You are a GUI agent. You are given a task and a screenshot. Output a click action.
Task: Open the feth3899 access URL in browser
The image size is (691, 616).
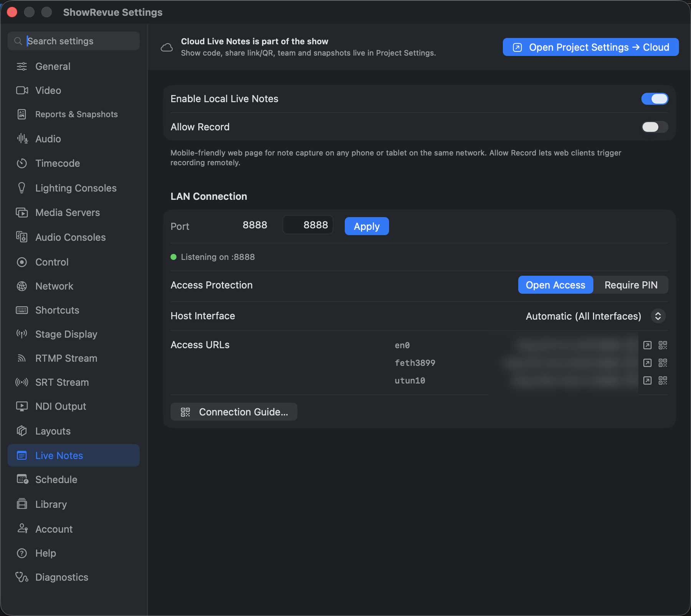point(647,363)
